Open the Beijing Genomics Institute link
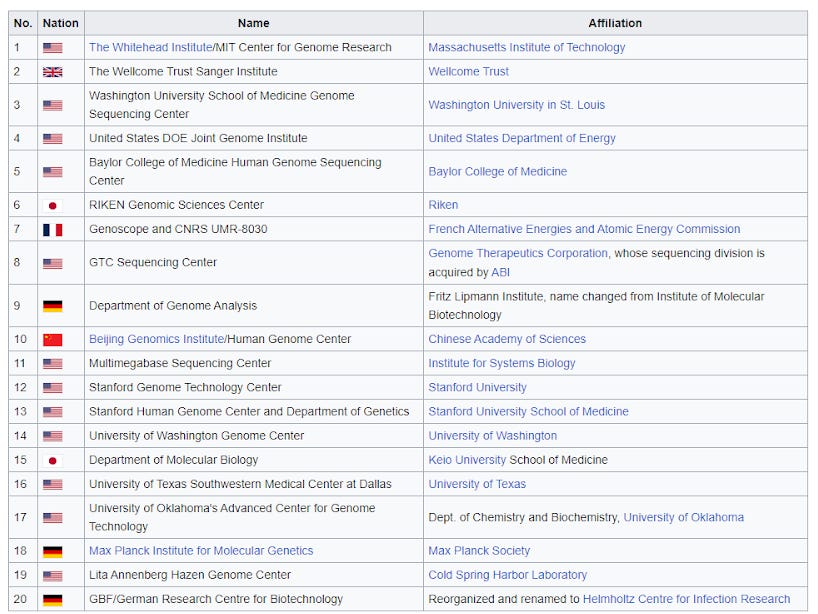This screenshot has height=614, width=818. 157,339
